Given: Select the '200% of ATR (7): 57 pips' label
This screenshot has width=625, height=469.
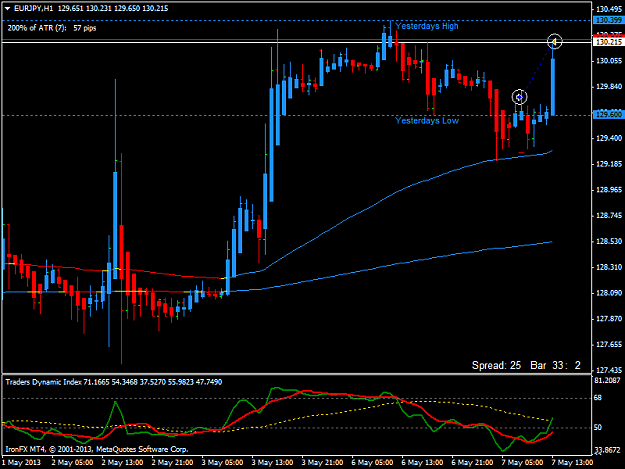Looking at the screenshot, I should point(52,28).
